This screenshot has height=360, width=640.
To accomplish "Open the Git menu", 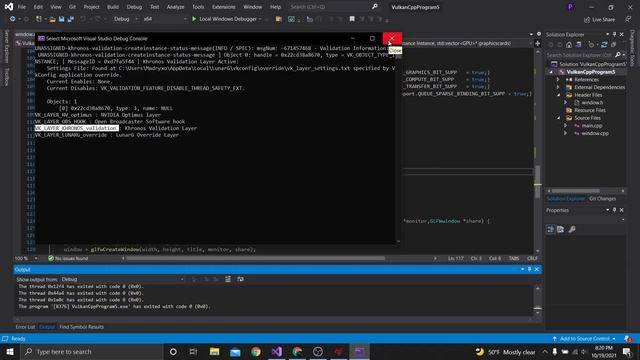I will 72,7.
